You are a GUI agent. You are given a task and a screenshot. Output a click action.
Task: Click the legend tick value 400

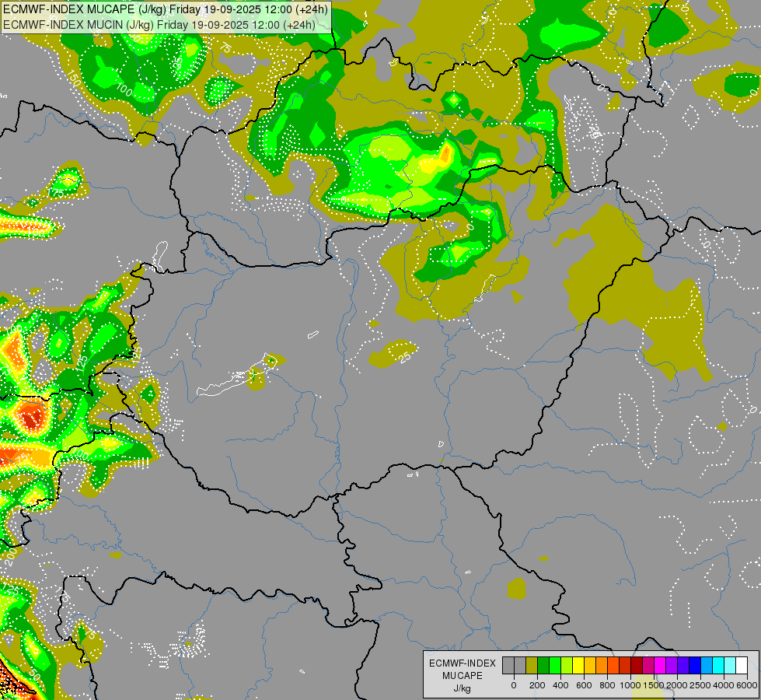[x=560, y=685]
